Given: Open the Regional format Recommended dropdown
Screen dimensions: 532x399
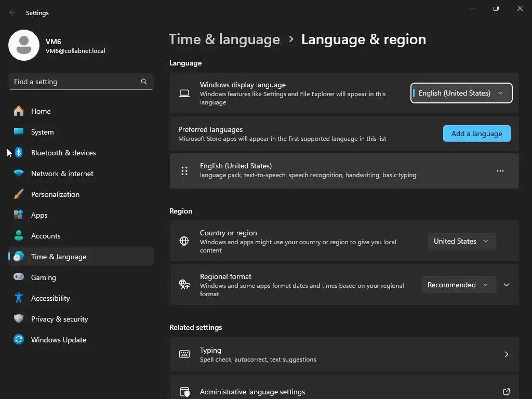Looking at the screenshot, I should (458, 285).
